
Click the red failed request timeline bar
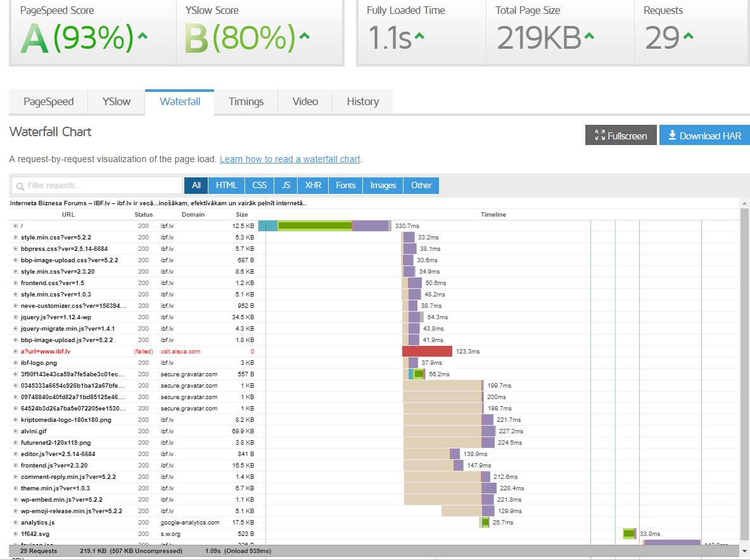pos(427,352)
